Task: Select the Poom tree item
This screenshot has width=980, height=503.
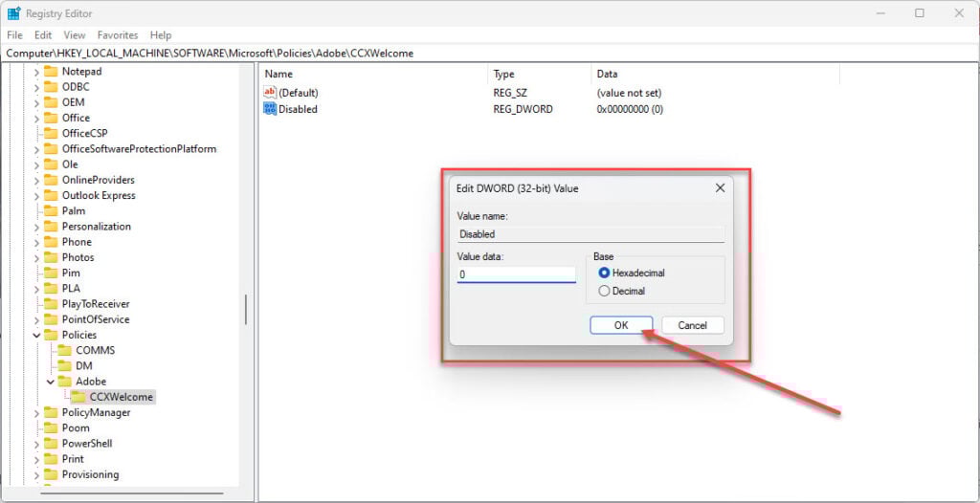Action: 76,428
